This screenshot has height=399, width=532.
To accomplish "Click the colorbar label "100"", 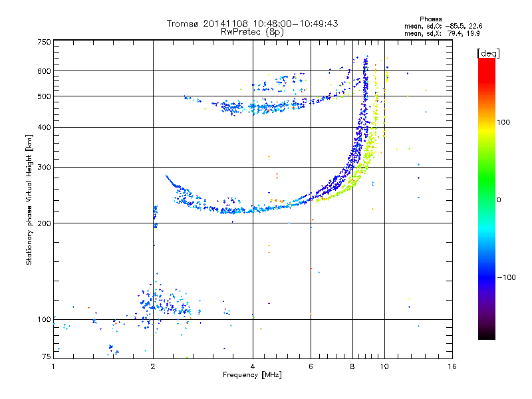I will point(503,122).
